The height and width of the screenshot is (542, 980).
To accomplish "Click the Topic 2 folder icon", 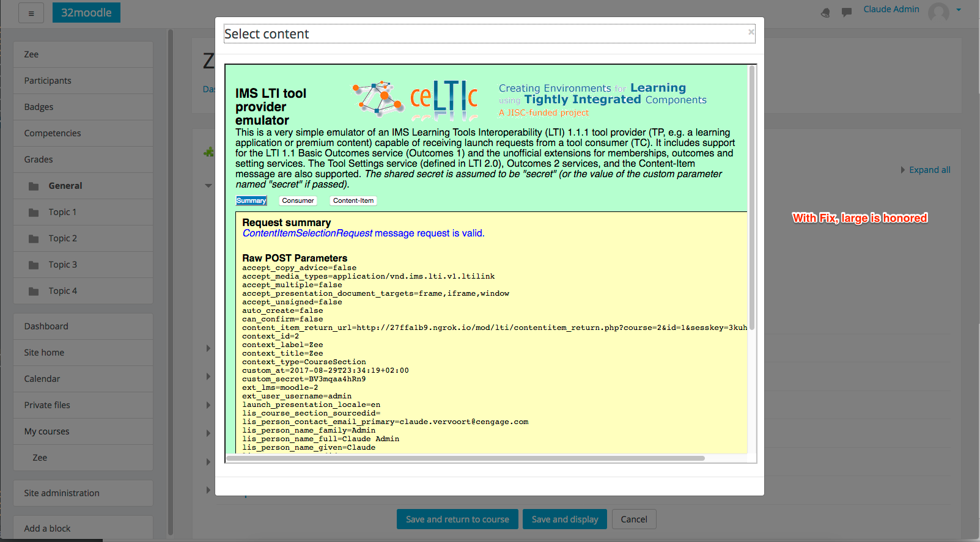I will click(34, 239).
